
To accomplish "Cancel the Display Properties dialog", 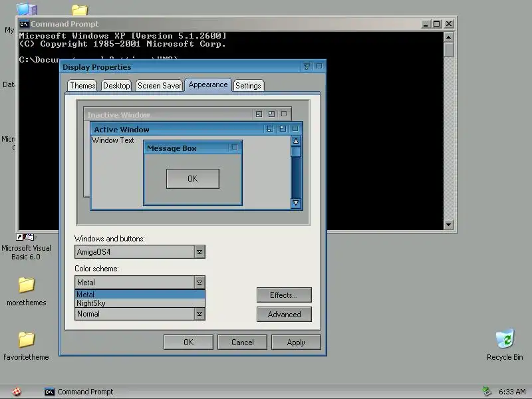I will click(242, 342).
